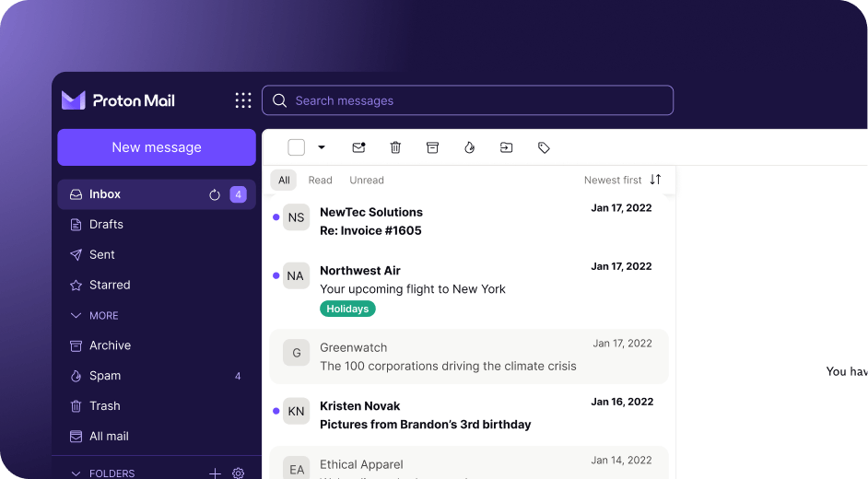Screen dimensions: 868x479
Task: Click the label tag icon
Action: point(544,147)
